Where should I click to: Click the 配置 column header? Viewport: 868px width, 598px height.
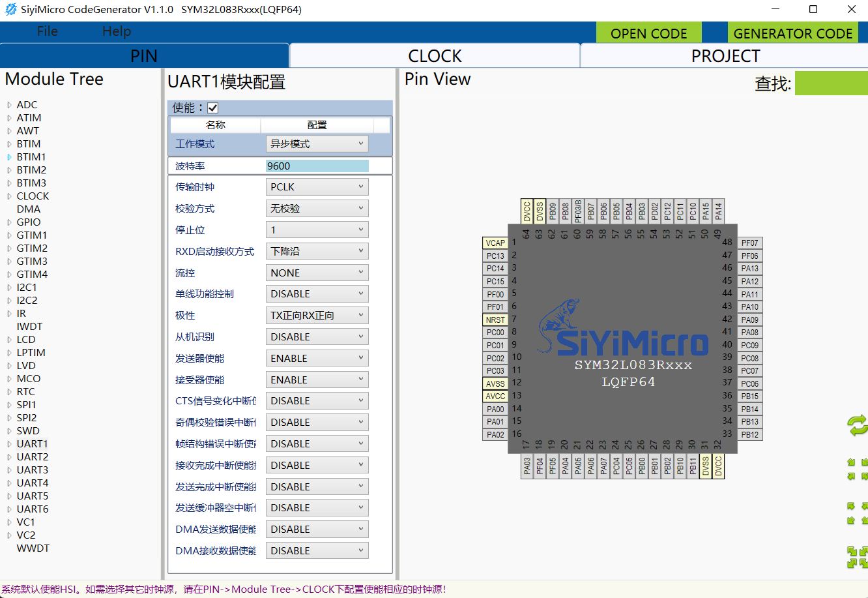tap(317, 125)
